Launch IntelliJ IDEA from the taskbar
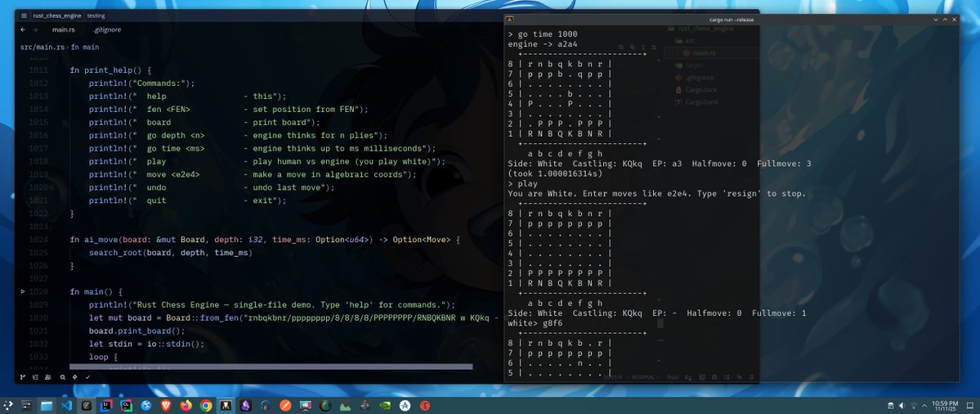This screenshot has width=980, height=414. pos(105,405)
